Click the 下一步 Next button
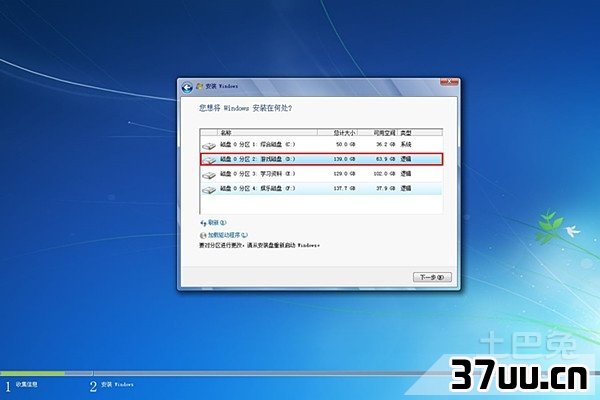Viewport: 600px width, 400px height. click(x=432, y=277)
